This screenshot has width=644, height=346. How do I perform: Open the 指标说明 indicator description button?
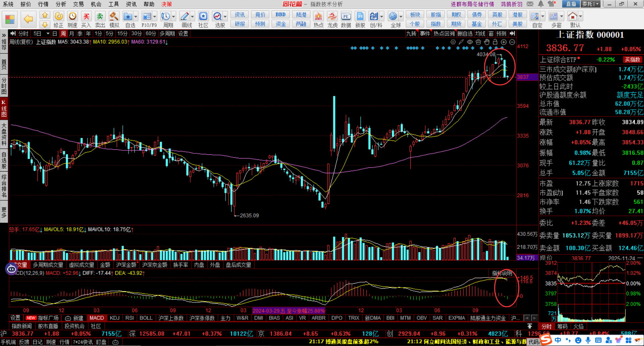coord(502,273)
